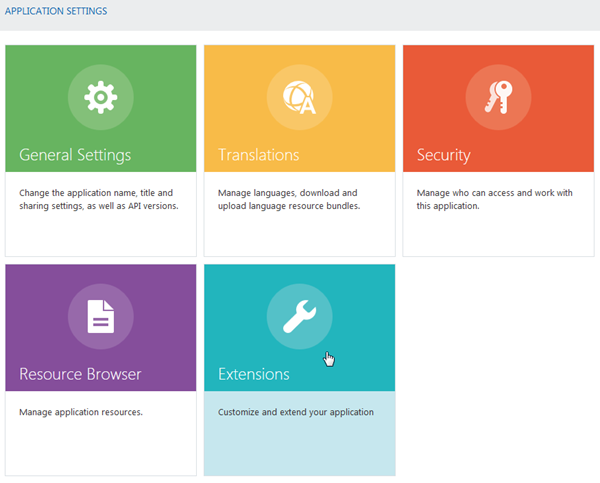The image size is (600, 483).
Task: Open the General Settings title
Action: (x=75, y=155)
